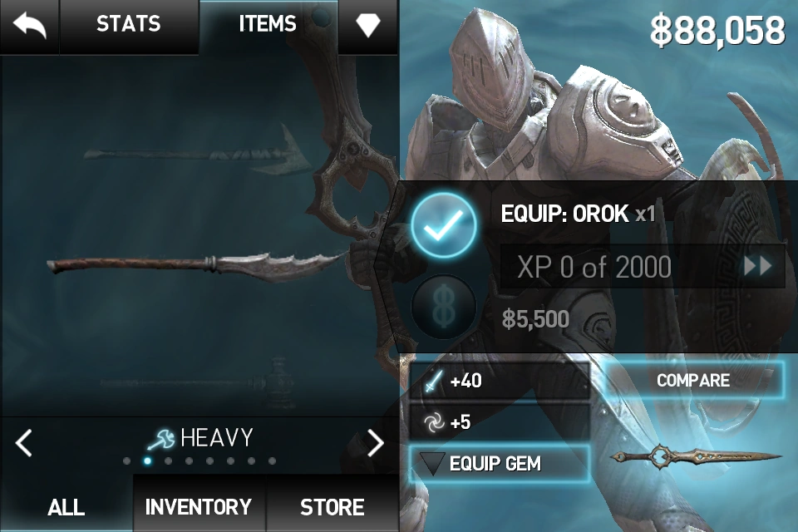The height and width of the screenshot is (532, 798).
Task: Tap the back arrow icon
Action: [x=30, y=26]
